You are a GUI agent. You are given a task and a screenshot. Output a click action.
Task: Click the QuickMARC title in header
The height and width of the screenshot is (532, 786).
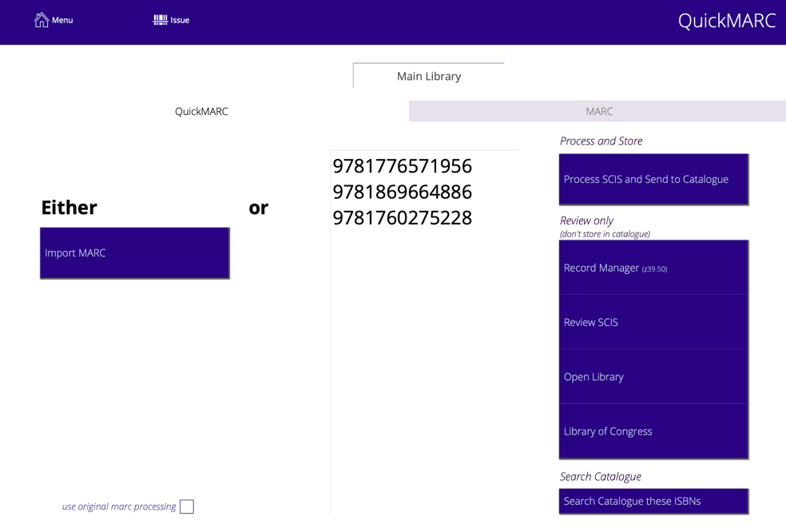[x=726, y=21]
